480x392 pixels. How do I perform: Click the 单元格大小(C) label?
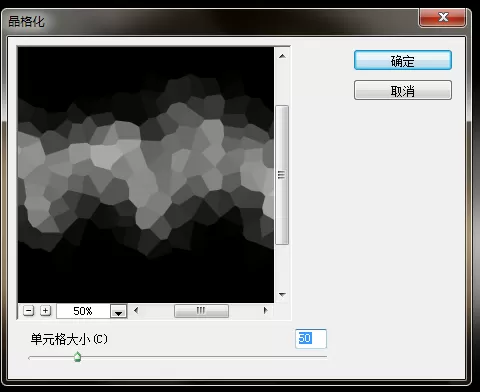click(x=69, y=339)
